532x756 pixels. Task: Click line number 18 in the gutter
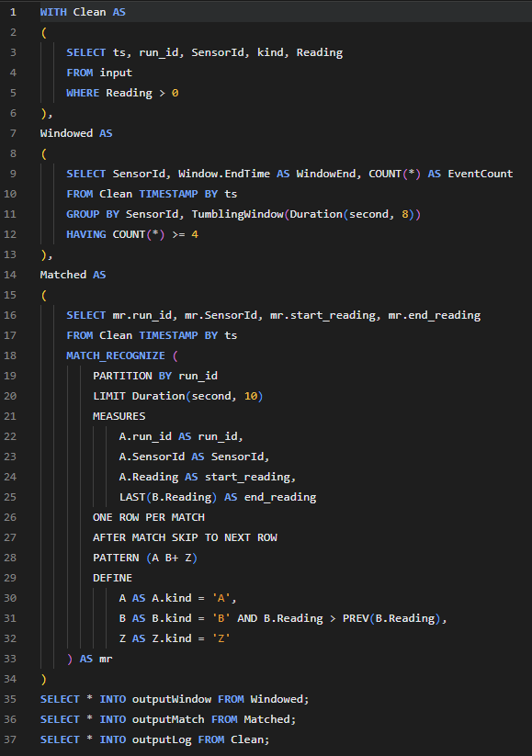(x=10, y=355)
